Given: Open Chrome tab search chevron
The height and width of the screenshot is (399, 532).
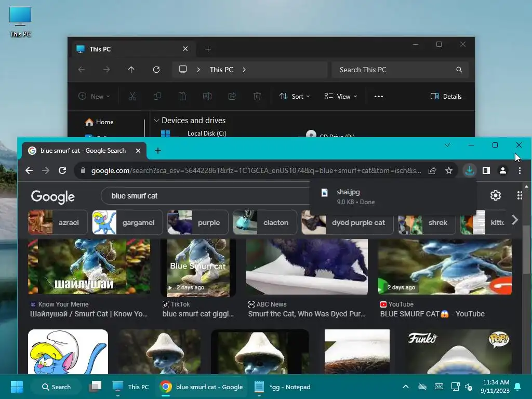Looking at the screenshot, I should click(447, 145).
